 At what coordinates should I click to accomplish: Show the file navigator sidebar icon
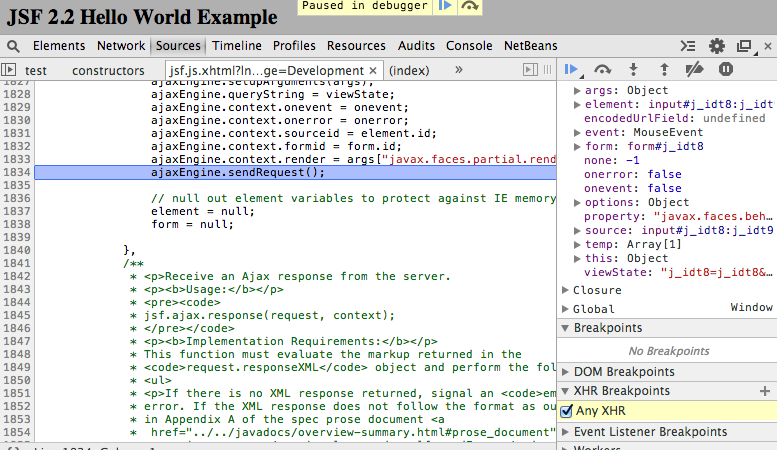coord(9,70)
